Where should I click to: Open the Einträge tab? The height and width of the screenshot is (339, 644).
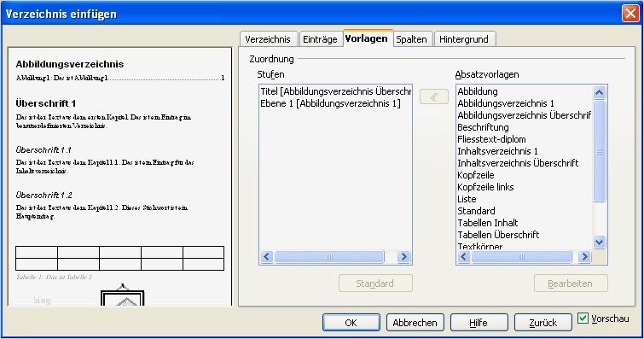coord(321,39)
